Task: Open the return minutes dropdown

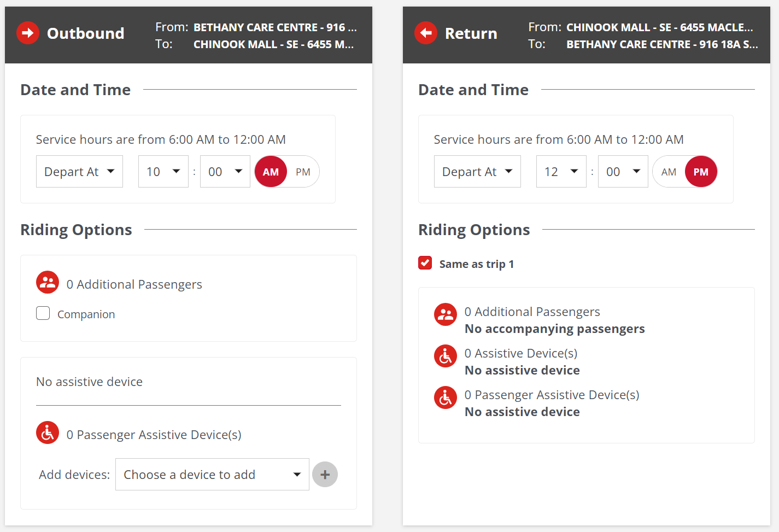Action: (x=623, y=172)
